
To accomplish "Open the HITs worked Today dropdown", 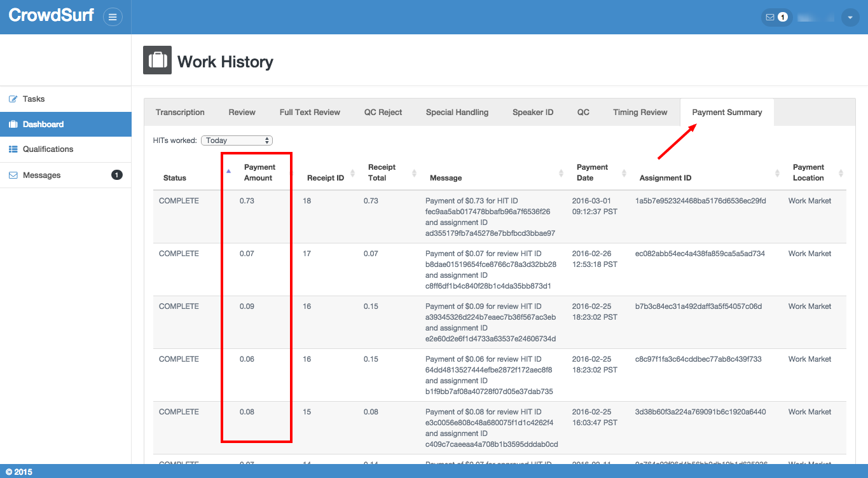I will coord(237,140).
